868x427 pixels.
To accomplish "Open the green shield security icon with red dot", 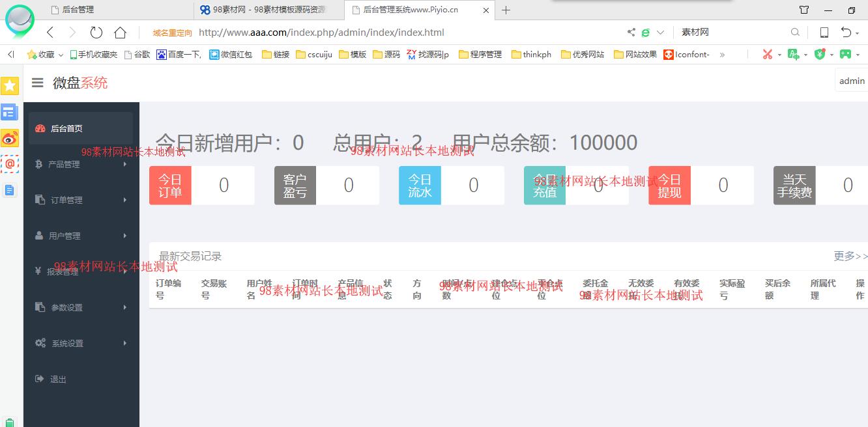I will 820,54.
